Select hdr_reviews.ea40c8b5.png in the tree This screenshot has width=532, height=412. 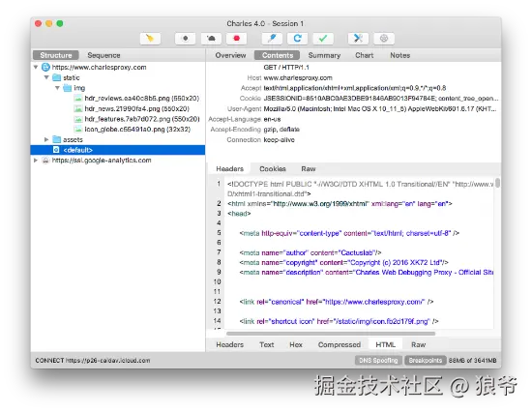tap(142, 99)
